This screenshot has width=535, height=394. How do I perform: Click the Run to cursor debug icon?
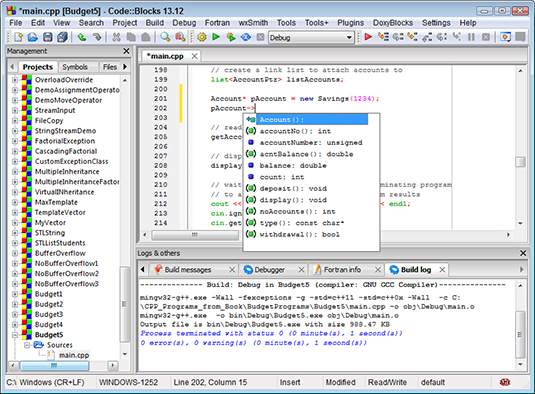tap(383, 37)
